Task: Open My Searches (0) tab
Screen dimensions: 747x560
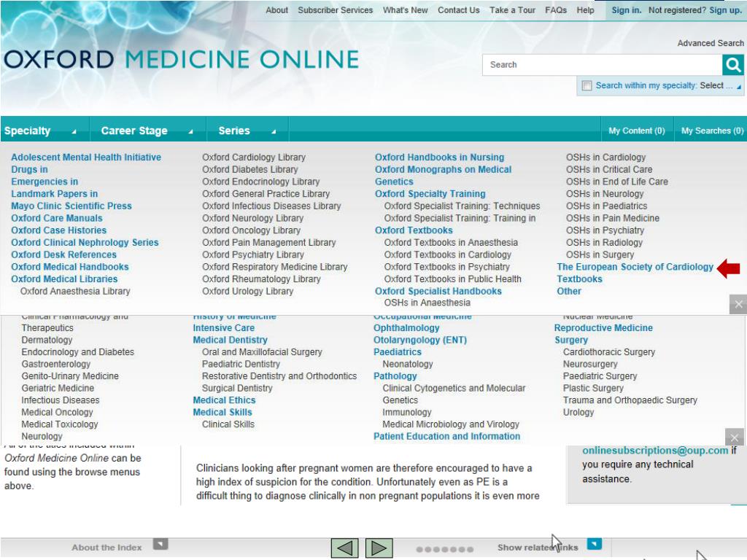Action: point(712,131)
